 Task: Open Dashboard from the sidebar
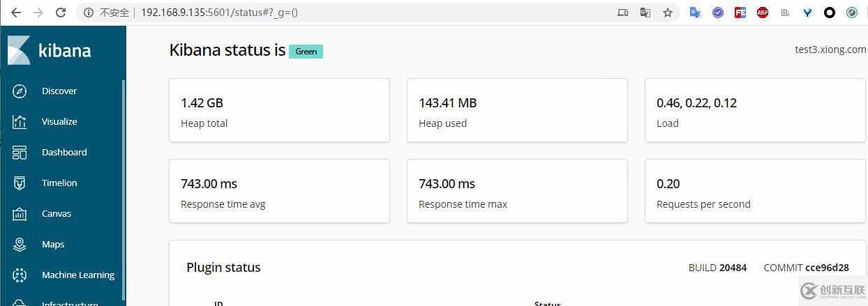tap(64, 153)
